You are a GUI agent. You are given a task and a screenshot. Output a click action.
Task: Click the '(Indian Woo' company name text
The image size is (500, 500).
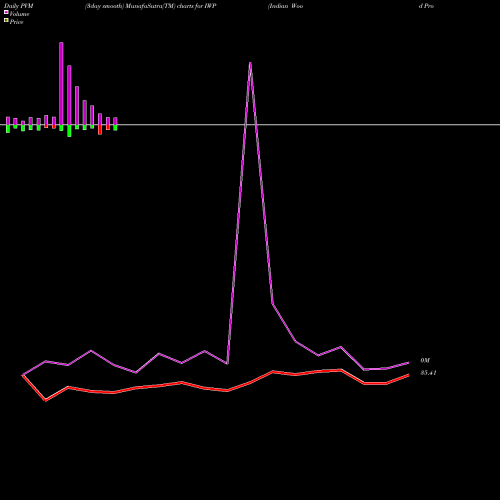click(x=285, y=6)
